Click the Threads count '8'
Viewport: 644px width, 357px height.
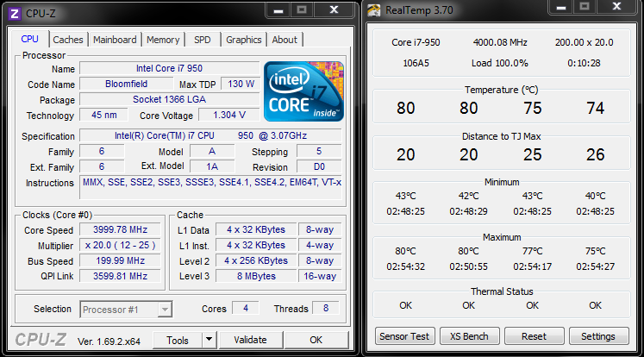[326, 308]
